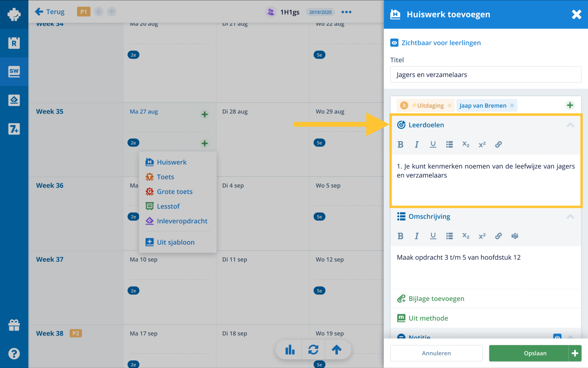Collapse the Leerdoelen section
Viewport: 588px width, 368px height.
(570, 125)
